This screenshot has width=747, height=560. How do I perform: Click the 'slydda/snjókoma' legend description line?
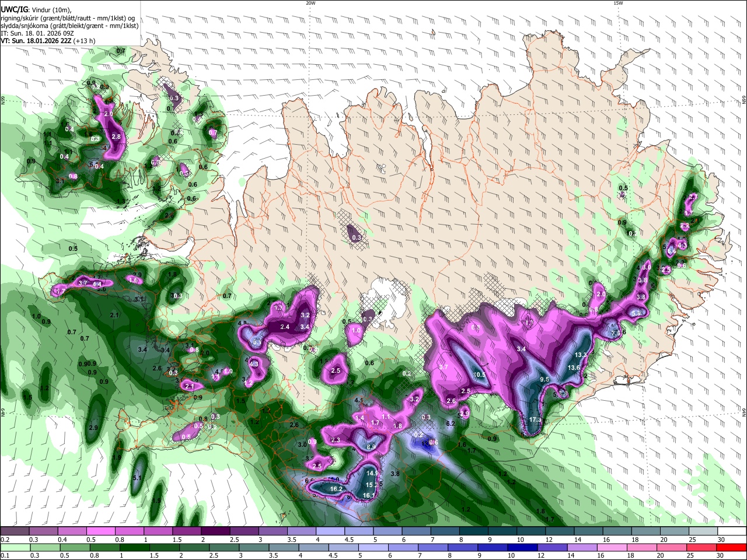tap(69, 25)
